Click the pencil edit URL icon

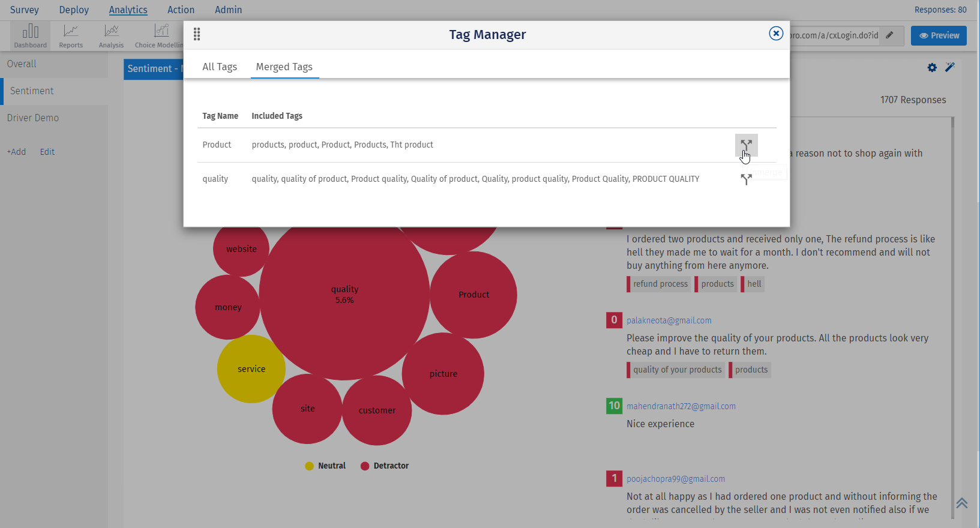click(x=890, y=35)
